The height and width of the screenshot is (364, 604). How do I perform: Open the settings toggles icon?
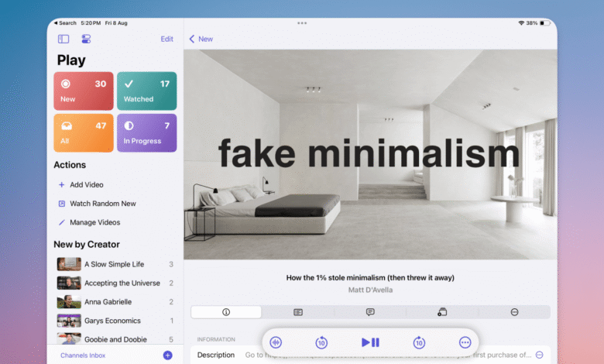(x=86, y=39)
